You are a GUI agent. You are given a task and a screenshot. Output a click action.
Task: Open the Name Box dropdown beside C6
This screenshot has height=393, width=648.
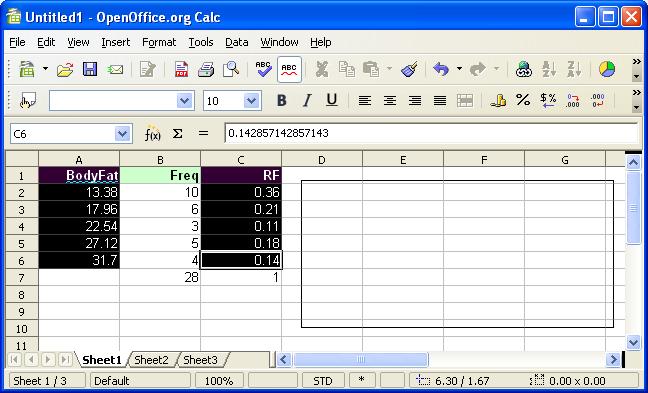(122, 133)
